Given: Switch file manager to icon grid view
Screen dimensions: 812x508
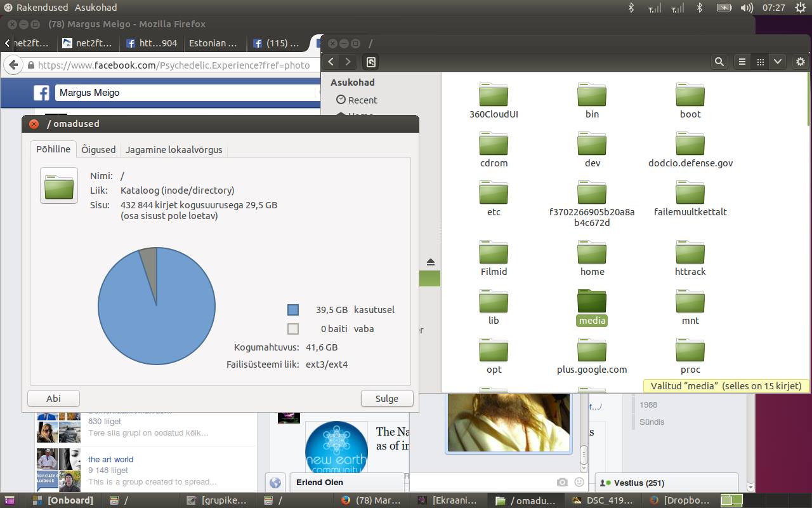Looking at the screenshot, I should coord(760,62).
